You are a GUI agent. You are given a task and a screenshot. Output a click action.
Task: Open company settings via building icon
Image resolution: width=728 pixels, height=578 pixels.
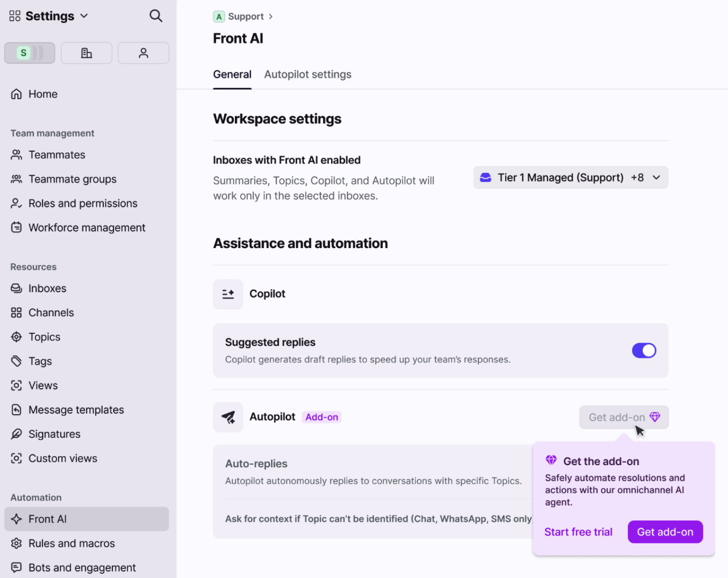(x=87, y=53)
